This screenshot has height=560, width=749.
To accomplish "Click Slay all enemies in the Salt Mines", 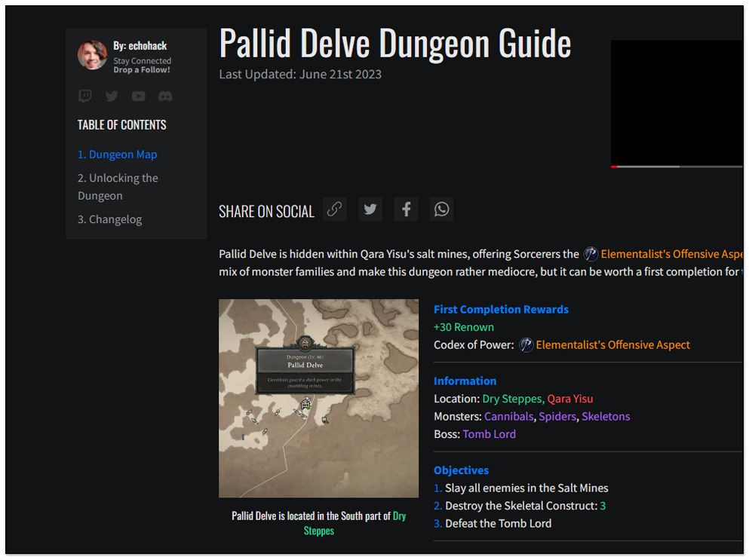I will coord(526,488).
